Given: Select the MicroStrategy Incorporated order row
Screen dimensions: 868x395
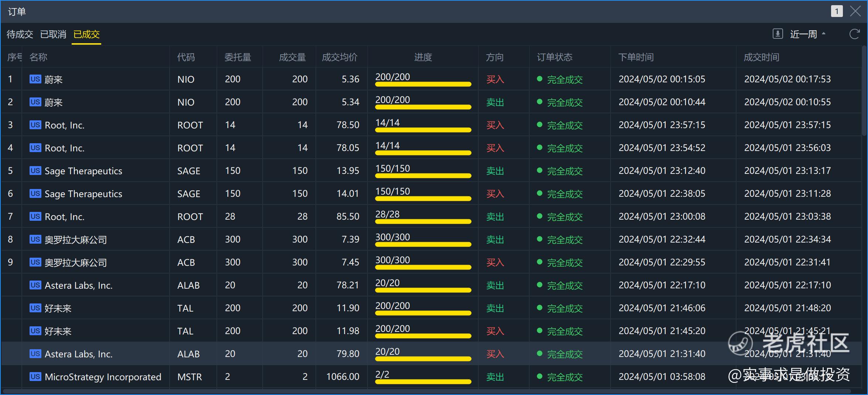Looking at the screenshot, I should pos(431,377).
